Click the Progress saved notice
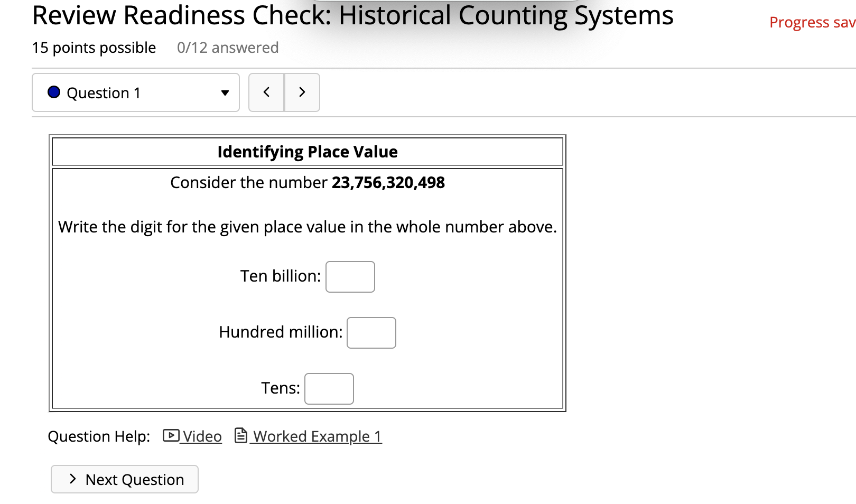Viewport: 856px width, 504px height. tap(810, 22)
